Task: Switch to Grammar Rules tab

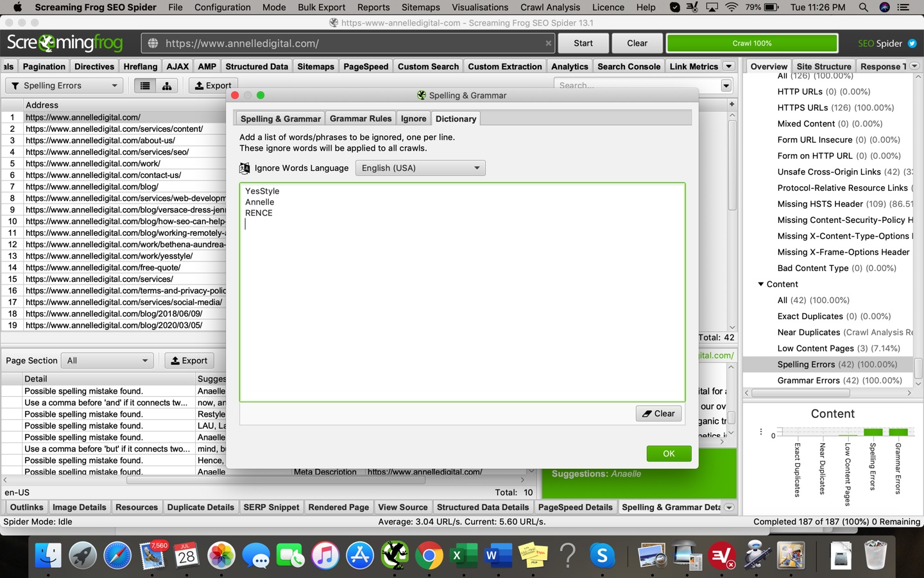Action: (360, 119)
